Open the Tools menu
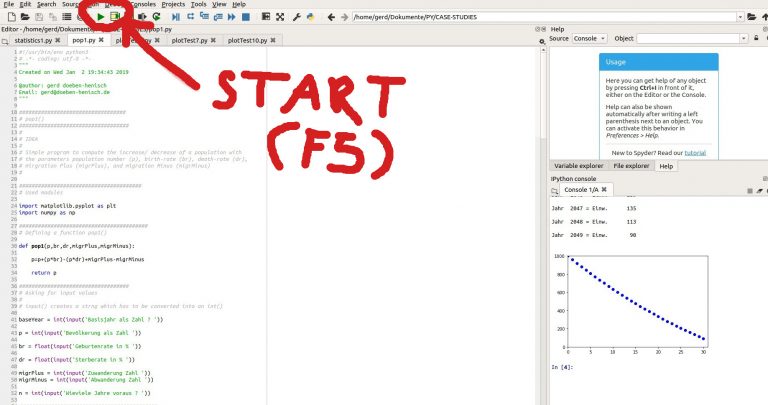Screen dimensions: 768x405 (198, 4)
